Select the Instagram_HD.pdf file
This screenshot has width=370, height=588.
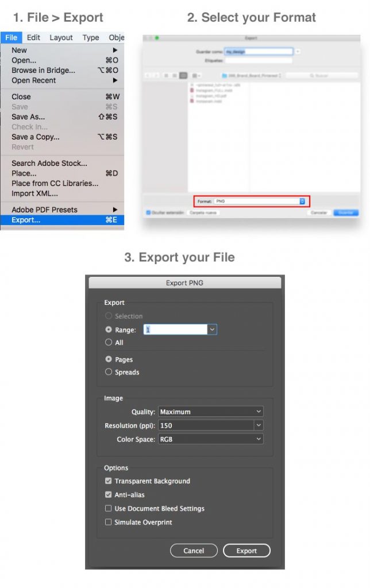pyautogui.click(x=211, y=96)
